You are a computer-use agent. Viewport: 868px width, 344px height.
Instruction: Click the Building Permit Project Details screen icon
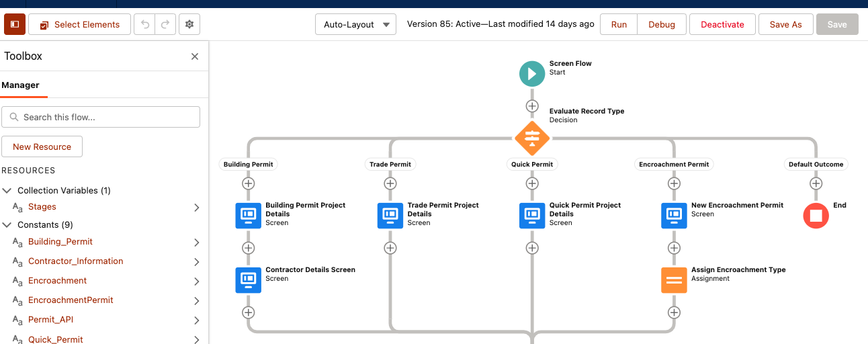(x=249, y=216)
